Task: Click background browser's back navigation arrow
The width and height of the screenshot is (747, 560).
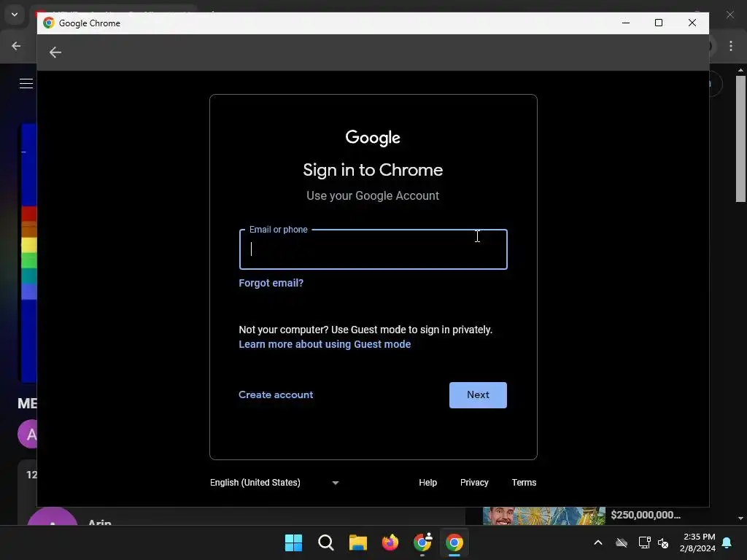Action: tap(16, 46)
